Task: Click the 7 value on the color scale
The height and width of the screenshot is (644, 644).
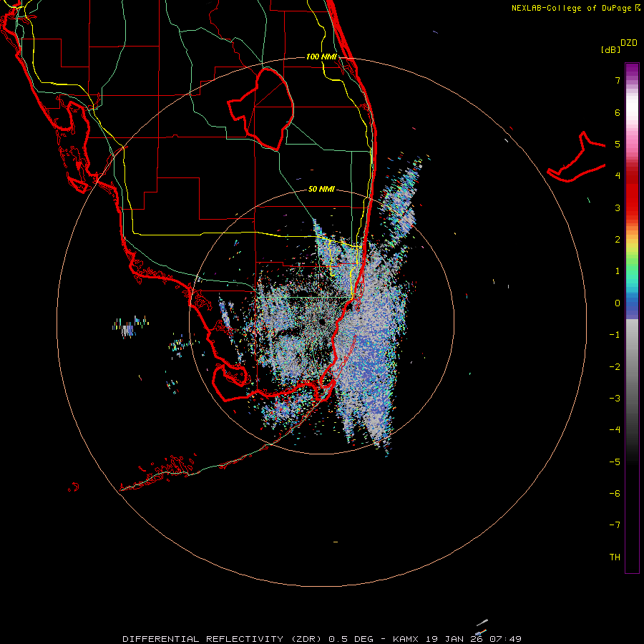Action: [618, 80]
